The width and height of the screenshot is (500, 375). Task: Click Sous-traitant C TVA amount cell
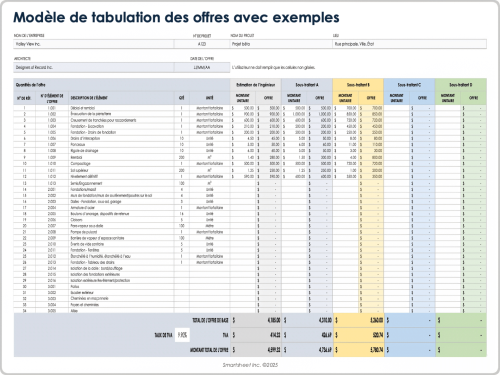point(409,335)
